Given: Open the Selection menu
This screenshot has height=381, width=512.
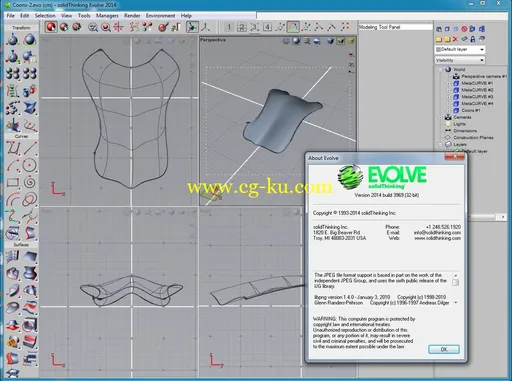Looking at the screenshot, I should [x=45, y=16].
